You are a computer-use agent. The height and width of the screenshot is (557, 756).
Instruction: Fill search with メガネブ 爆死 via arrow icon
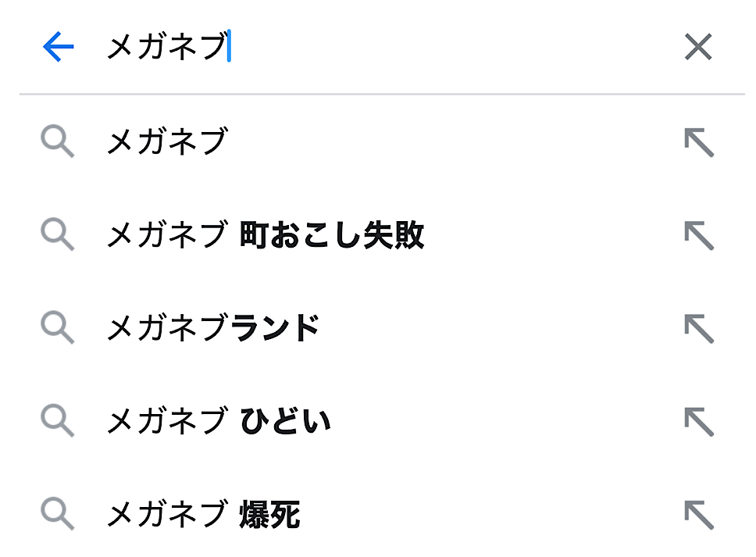698,515
